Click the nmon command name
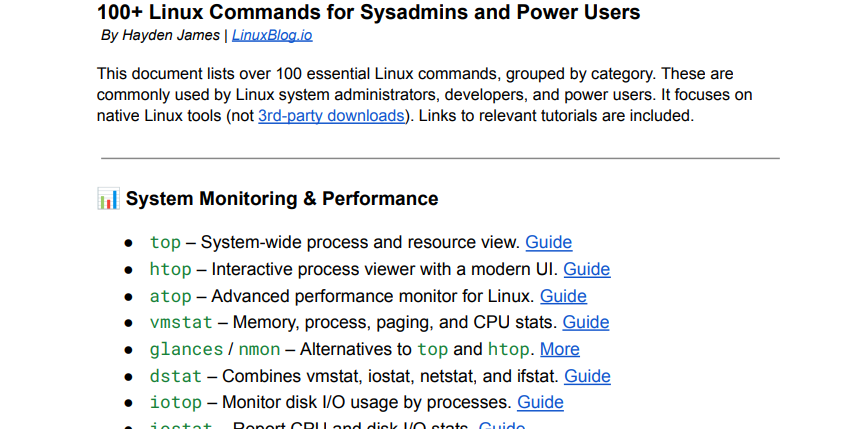 [259, 349]
